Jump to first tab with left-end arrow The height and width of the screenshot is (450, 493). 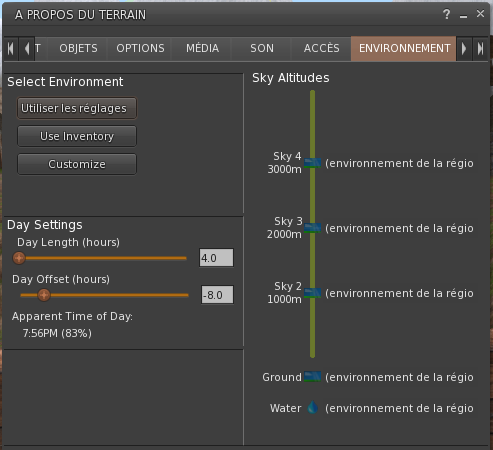(11, 49)
